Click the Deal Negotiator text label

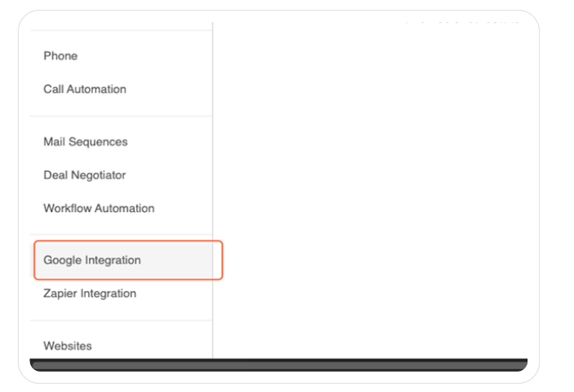(85, 175)
